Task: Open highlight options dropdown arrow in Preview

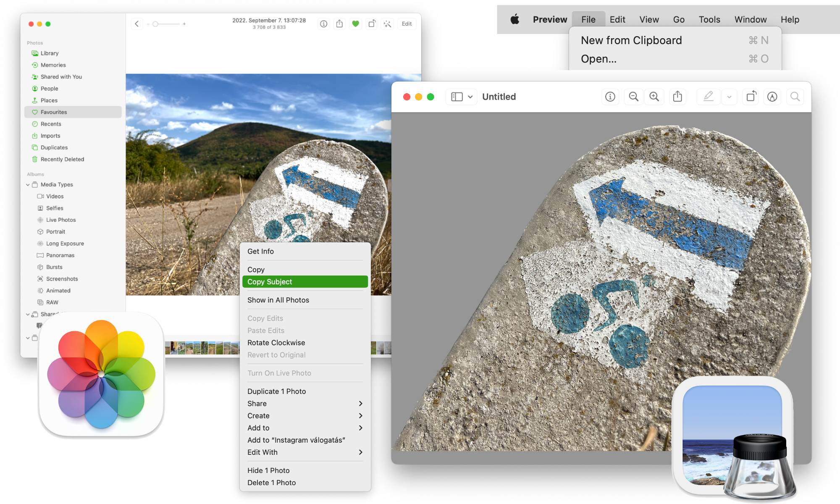Action: pyautogui.click(x=730, y=97)
